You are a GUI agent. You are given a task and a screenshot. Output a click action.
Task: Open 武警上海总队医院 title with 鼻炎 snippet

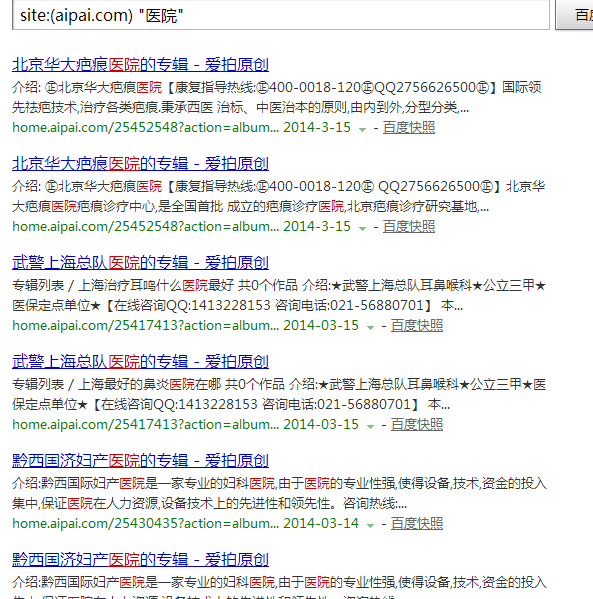pyautogui.click(x=140, y=361)
